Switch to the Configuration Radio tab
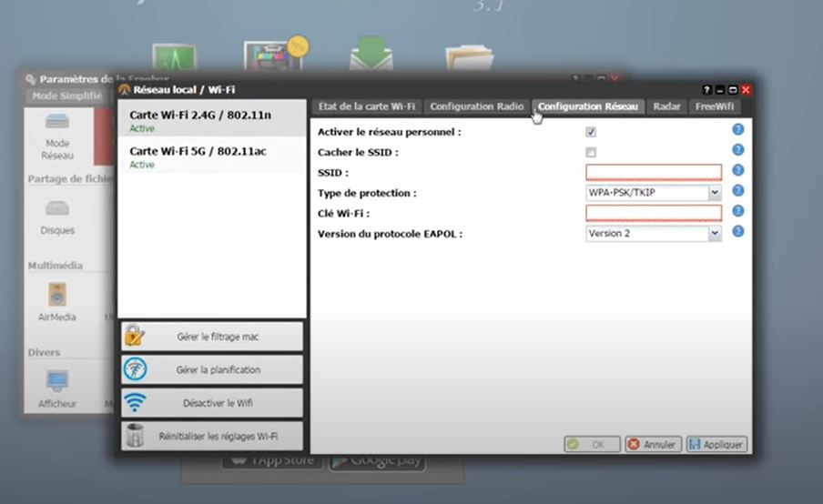The width and height of the screenshot is (823, 504). click(x=476, y=106)
